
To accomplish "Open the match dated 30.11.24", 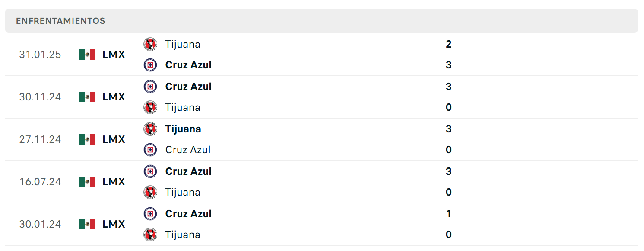I will click(321, 97).
